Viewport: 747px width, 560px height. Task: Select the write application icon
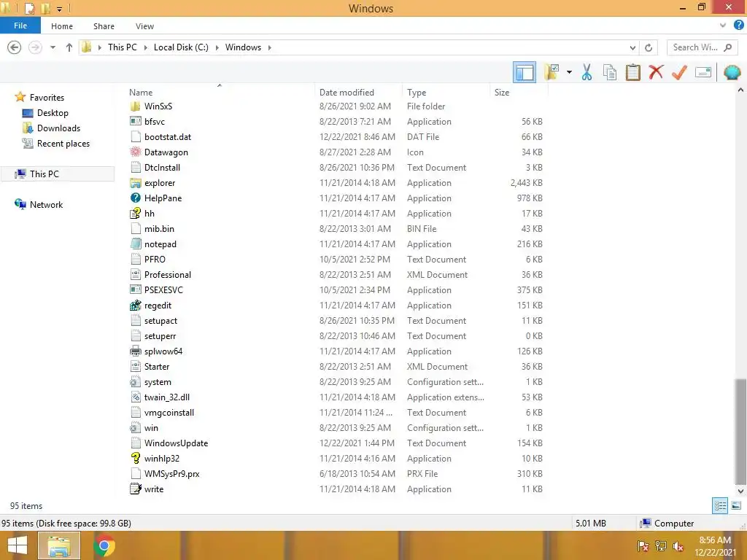[135, 489]
